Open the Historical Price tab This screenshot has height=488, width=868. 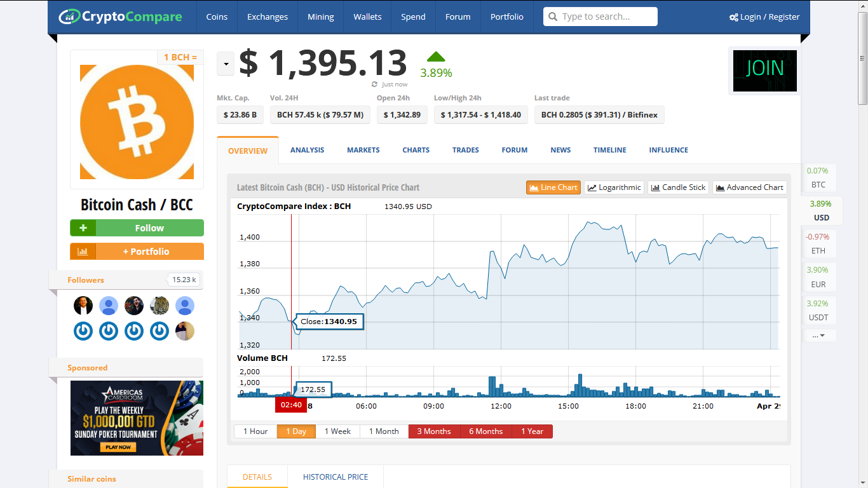tap(336, 477)
